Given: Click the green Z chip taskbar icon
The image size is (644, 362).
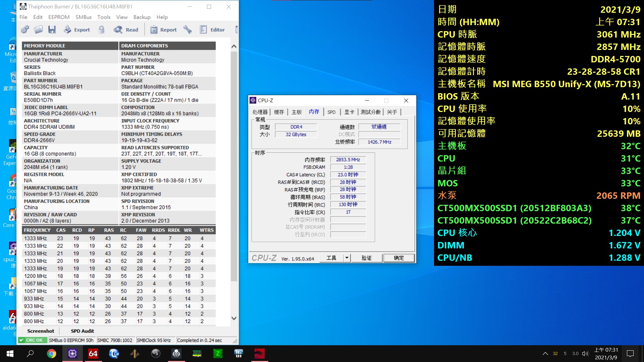Looking at the screenshot, I should 218,354.
